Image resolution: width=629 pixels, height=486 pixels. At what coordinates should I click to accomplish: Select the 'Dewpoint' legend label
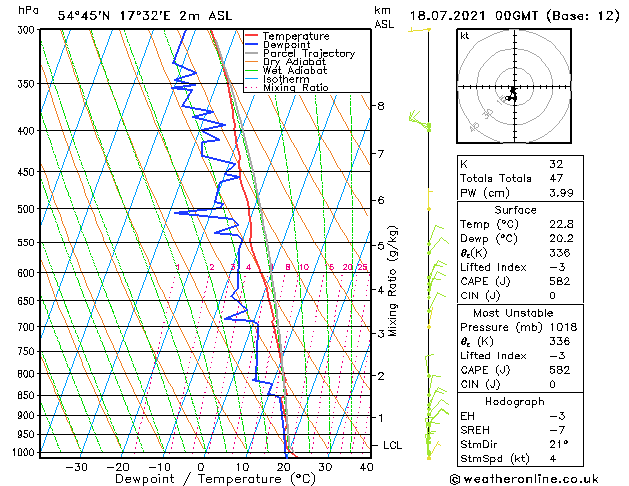286,45
